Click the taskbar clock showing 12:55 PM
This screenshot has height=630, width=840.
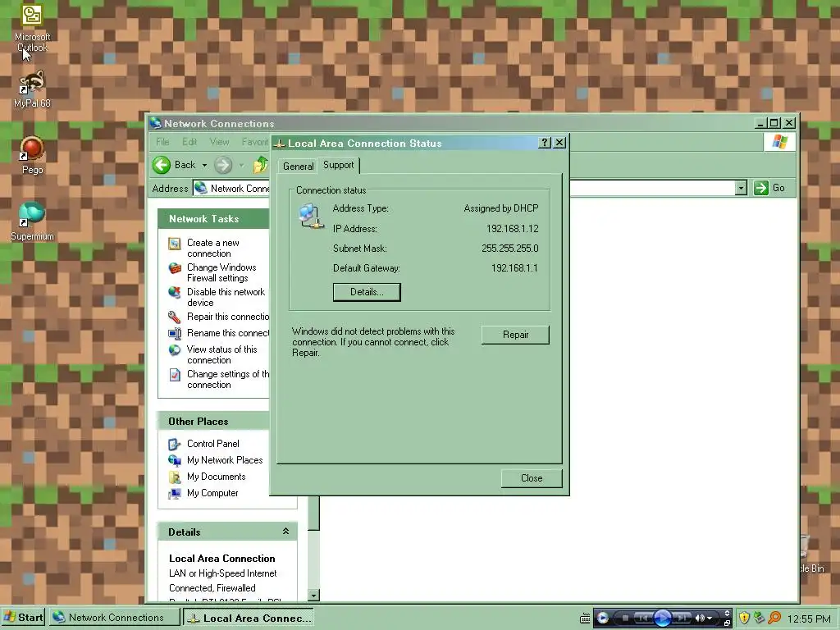809,619
